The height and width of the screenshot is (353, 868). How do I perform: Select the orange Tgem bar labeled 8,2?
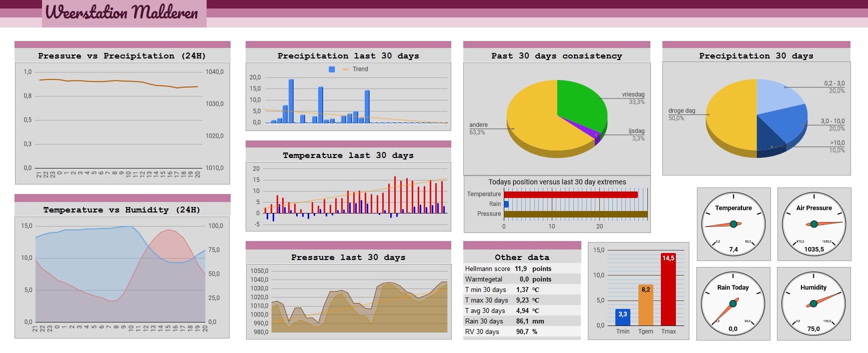coord(645,305)
